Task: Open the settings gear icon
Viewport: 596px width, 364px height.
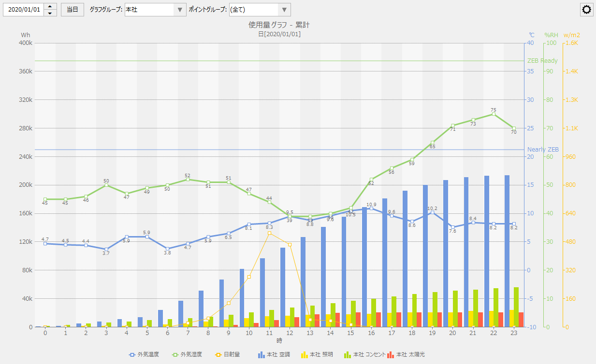Action: click(x=587, y=10)
